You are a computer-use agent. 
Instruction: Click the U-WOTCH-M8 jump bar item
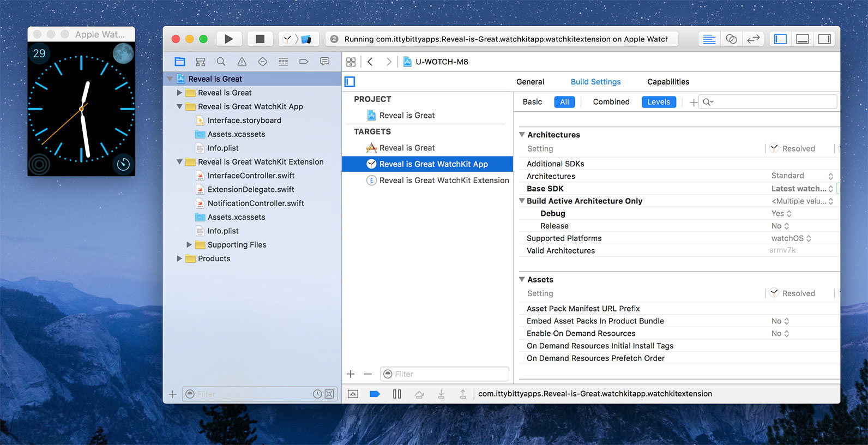pyautogui.click(x=436, y=62)
